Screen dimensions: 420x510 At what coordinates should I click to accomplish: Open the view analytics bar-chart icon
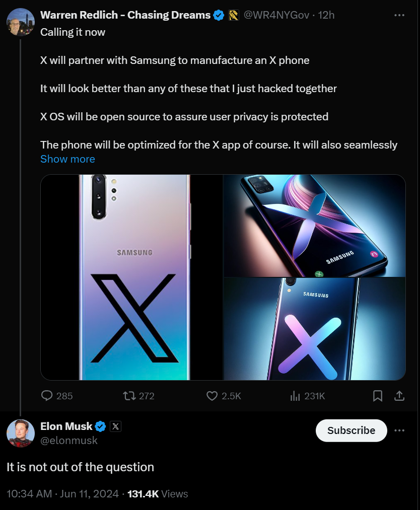click(x=295, y=396)
